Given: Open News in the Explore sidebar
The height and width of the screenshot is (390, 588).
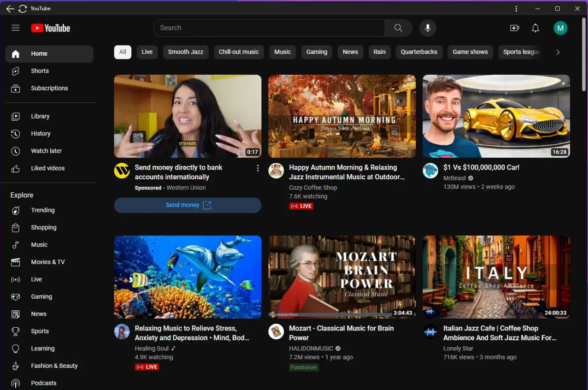Looking at the screenshot, I should coord(49,314).
